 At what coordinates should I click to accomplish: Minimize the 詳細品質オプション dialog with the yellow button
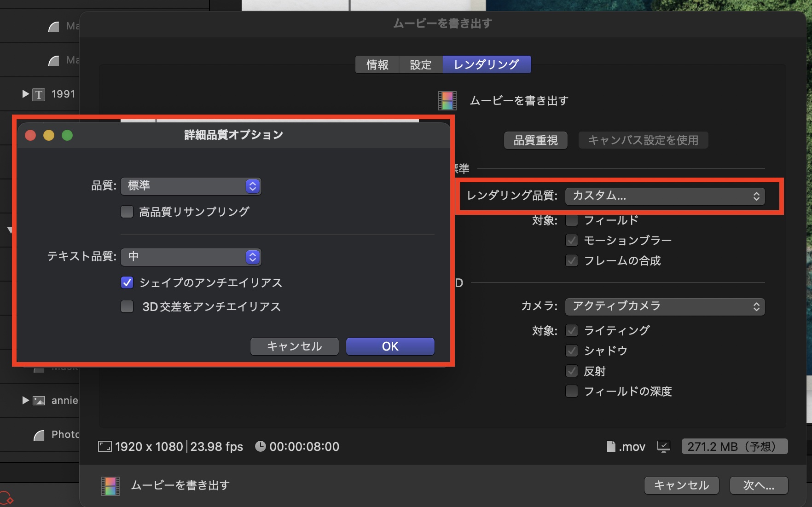49,135
